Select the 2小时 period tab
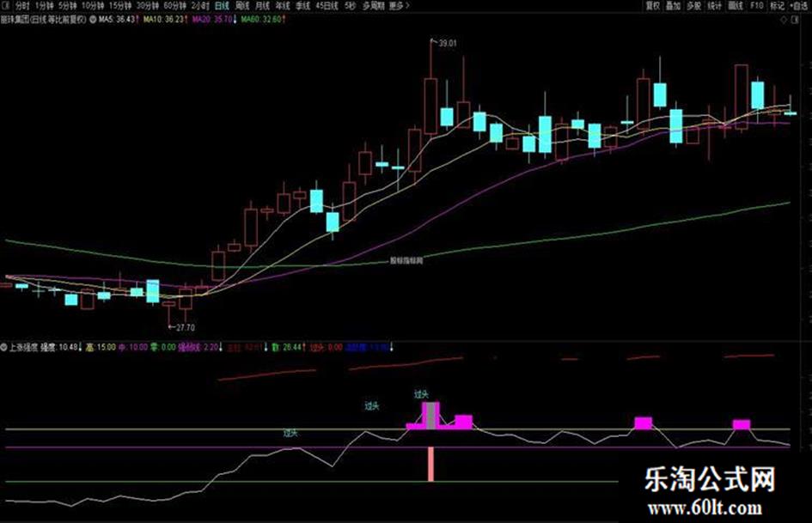 200,6
